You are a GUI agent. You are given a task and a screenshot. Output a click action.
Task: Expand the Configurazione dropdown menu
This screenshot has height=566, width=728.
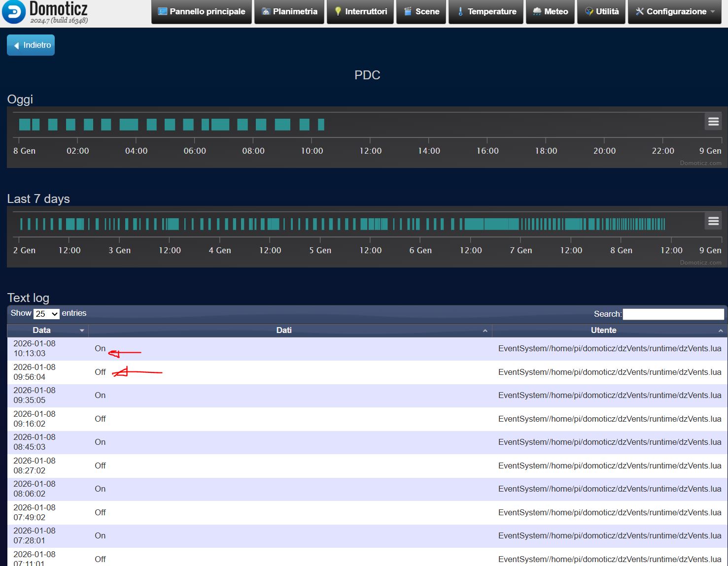tap(674, 11)
